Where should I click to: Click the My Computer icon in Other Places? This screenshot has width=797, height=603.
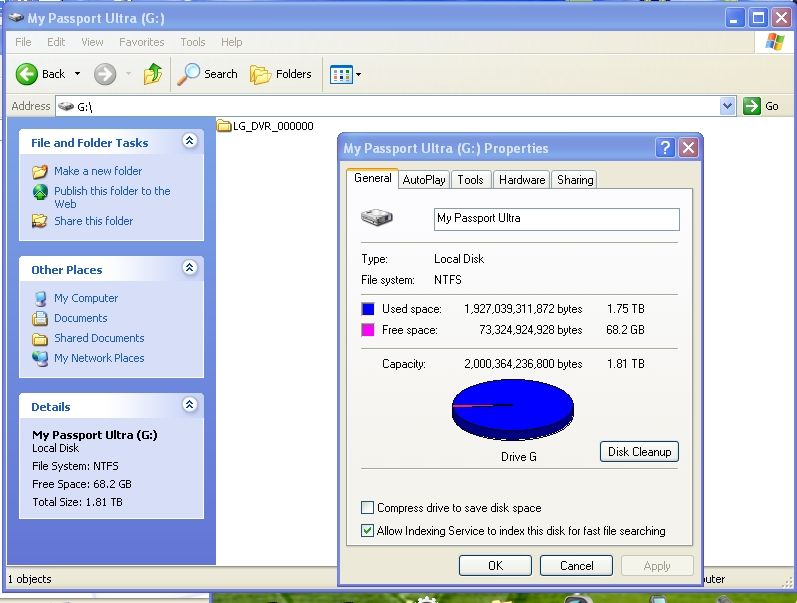coord(40,298)
